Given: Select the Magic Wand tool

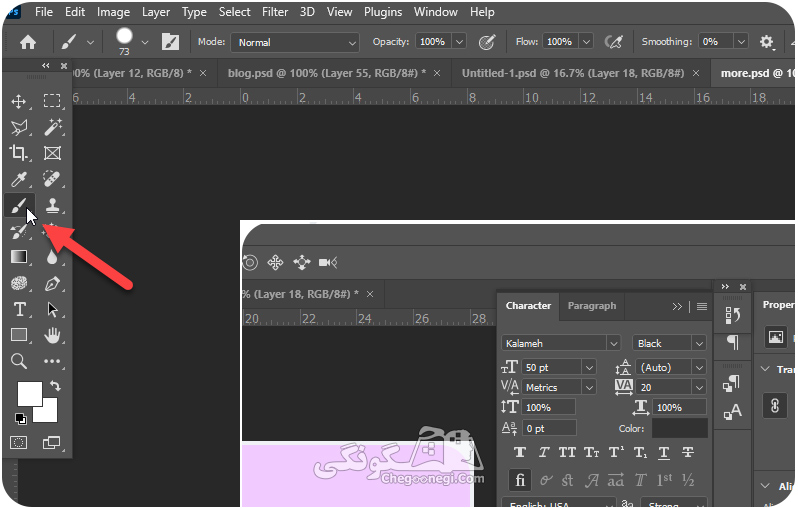Looking at the screenshot, I should [52, 127].
